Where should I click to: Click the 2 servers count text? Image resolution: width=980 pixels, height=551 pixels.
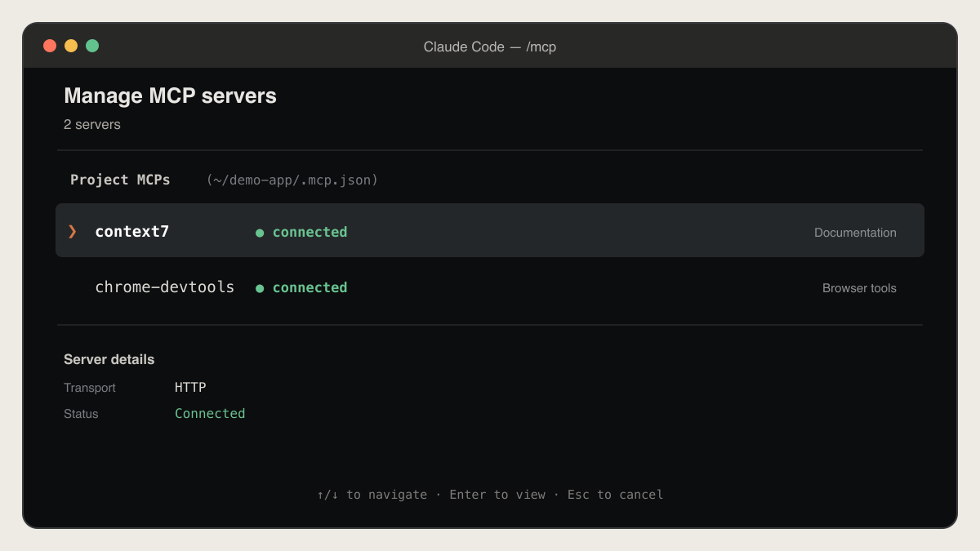tap(92, 125)
